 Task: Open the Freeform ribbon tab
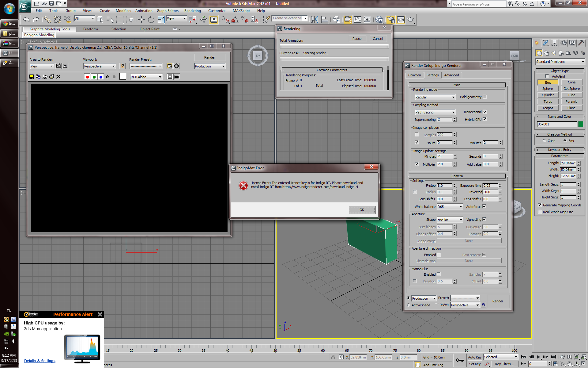click(x=91, y=29)
